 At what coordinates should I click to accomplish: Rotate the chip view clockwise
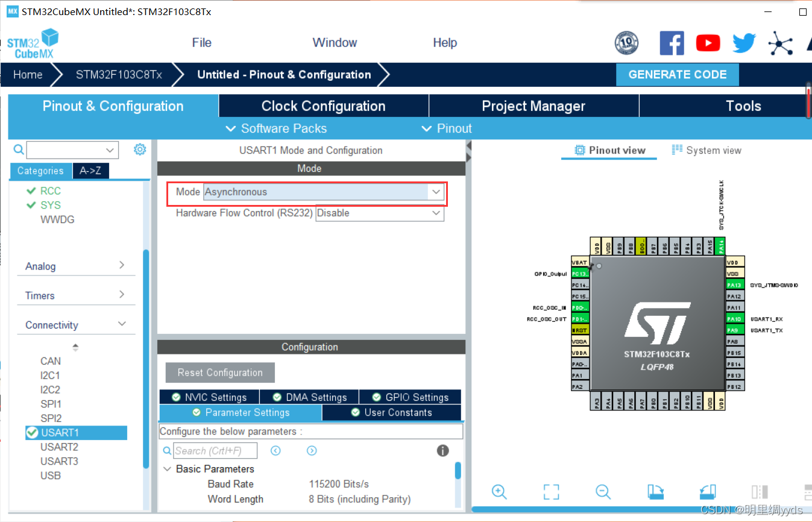(656, 492)
